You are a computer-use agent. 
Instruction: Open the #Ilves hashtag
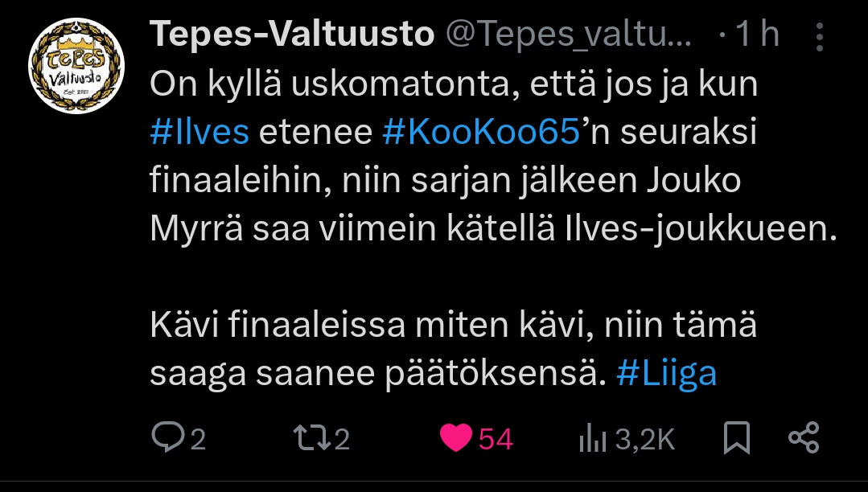click(200, 133)
